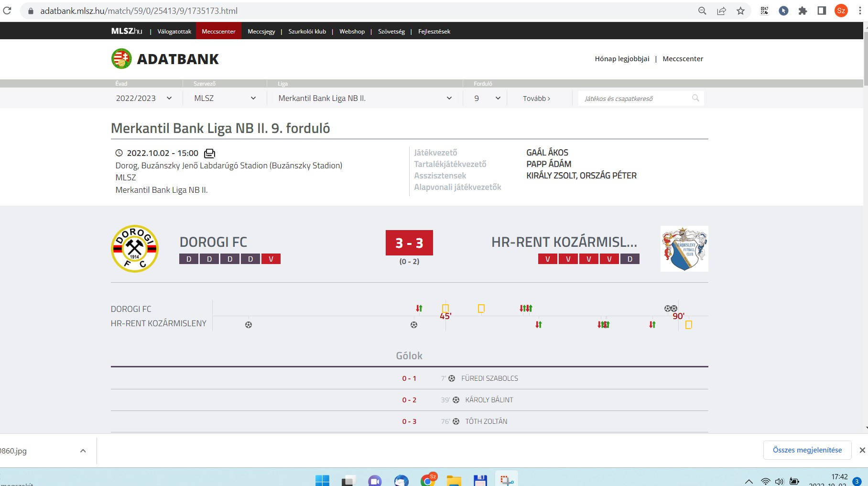Open the HR-Rent Kozármisleny club crest

(x=684, y=249)
